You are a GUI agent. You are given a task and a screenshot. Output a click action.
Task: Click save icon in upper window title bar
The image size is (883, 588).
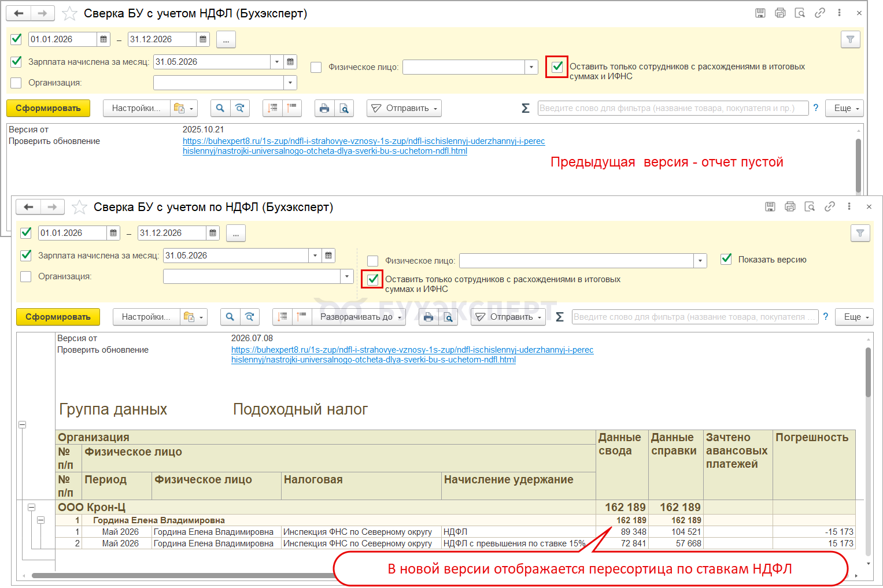760,13
